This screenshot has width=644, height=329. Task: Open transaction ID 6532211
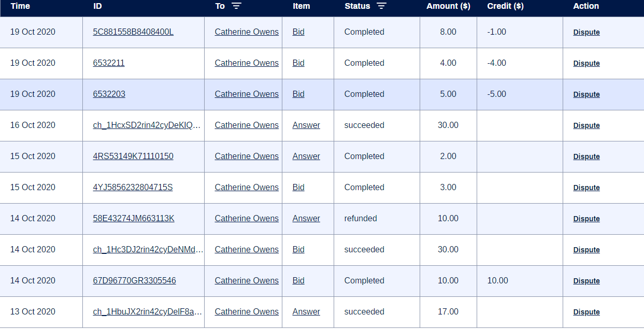[109, 63]
